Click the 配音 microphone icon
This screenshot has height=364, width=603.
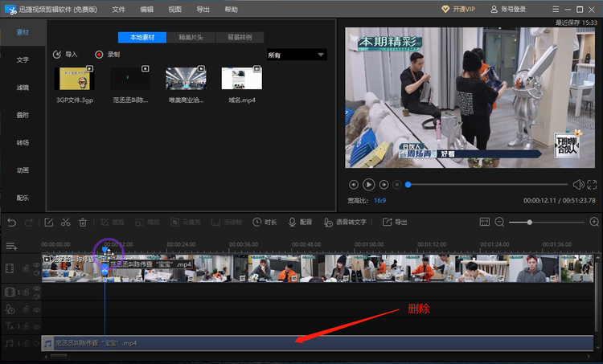pos(293,222)
